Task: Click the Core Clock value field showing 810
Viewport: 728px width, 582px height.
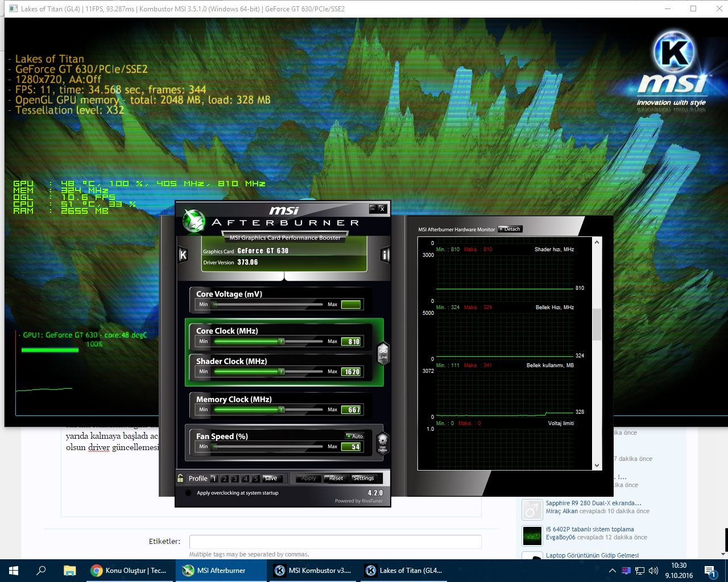Action: 351,342
